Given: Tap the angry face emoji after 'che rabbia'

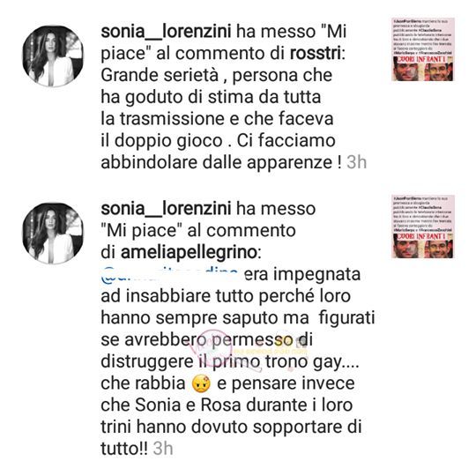Looking at the screenshot, I should [x=201, y=384].
